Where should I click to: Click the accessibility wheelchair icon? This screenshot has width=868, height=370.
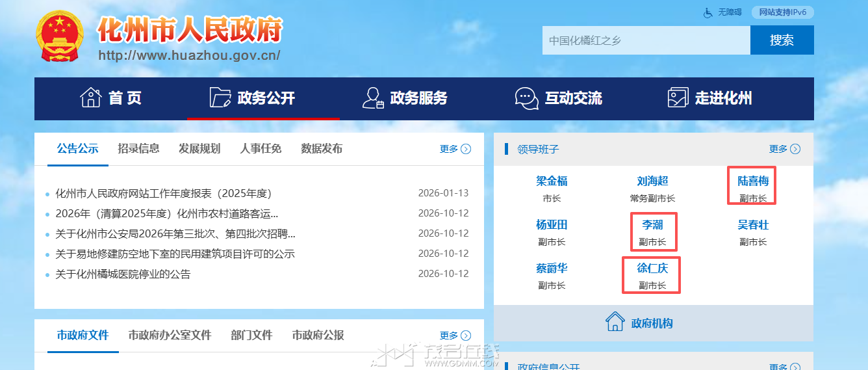click(708, 12)
